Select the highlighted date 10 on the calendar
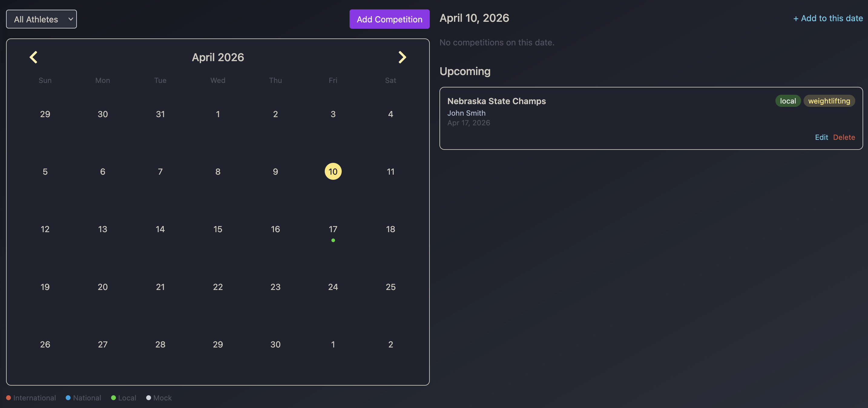Image resolution: width=868 pixels, height=408 pixels. click(x=333, y=171)
